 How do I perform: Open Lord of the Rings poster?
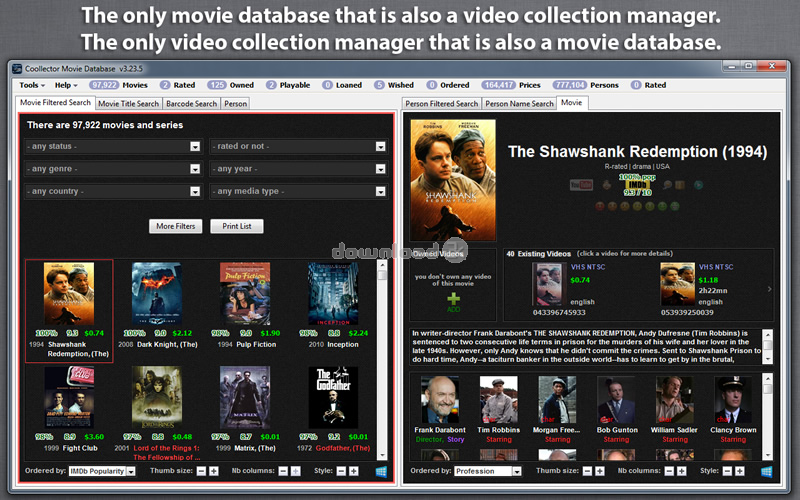coord(157,397)
